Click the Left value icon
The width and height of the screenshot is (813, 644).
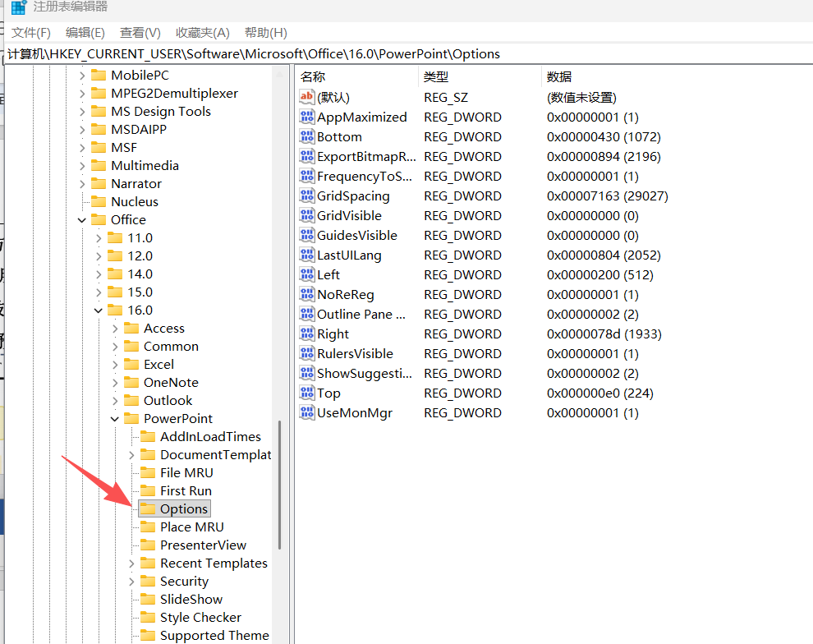tap(307, 275)
